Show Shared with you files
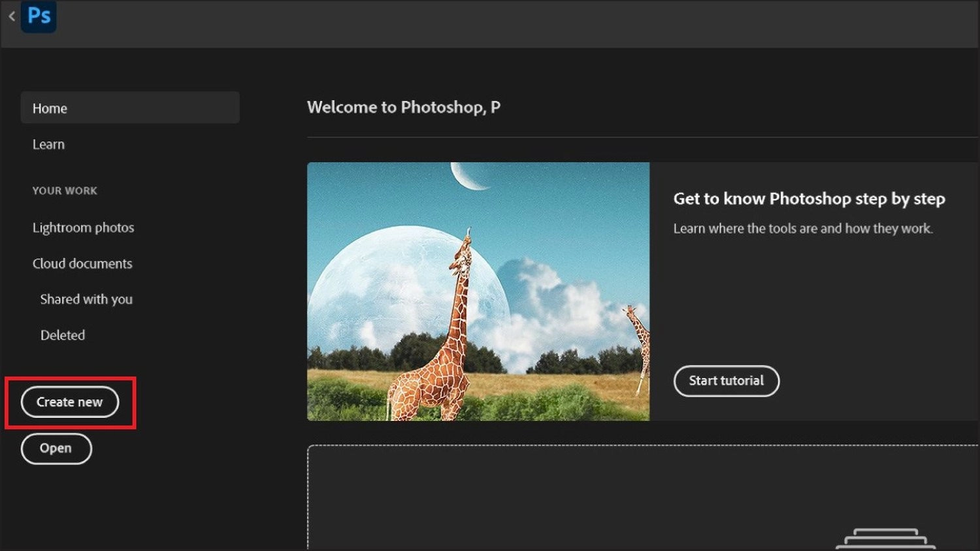 coord(86,299)
